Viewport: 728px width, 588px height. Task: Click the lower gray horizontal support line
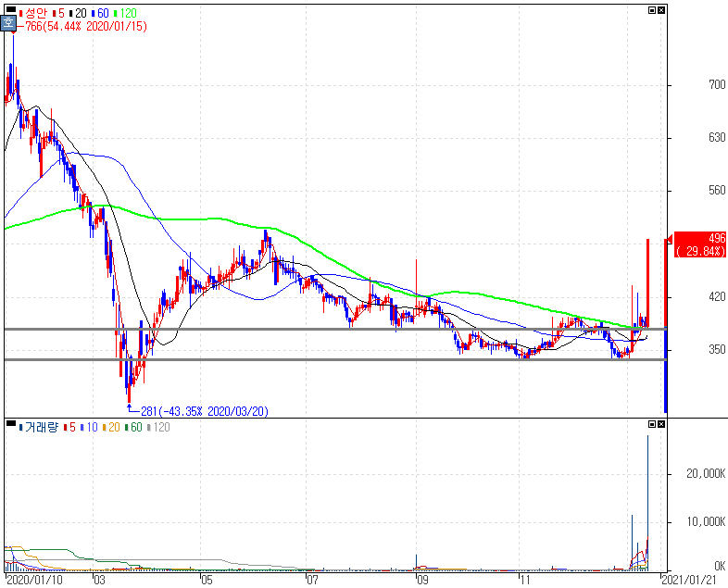[x=335, y=359]
